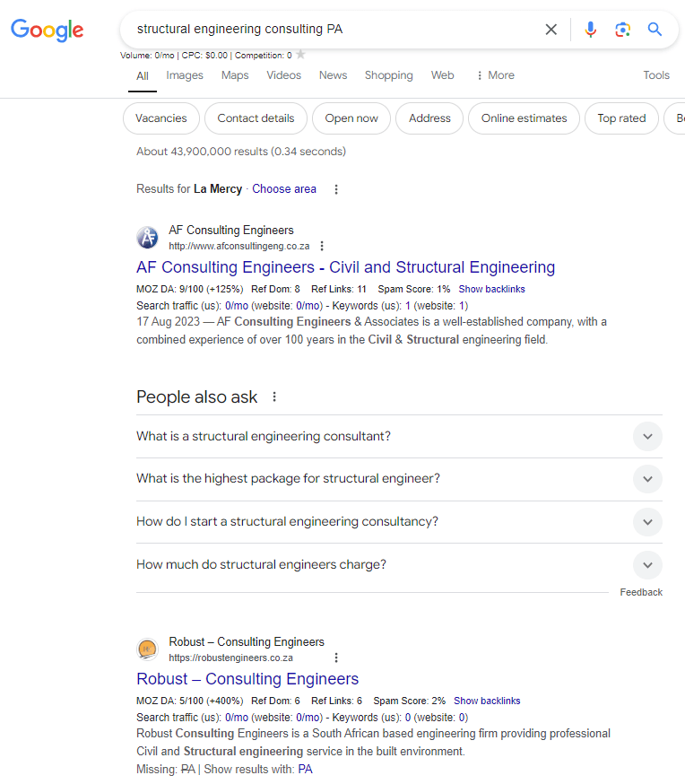Viewport: 685px width, 784px height.
Task: Click the http://www.afconsultingeng.co.za URL text
Action: tap(238, 246)
